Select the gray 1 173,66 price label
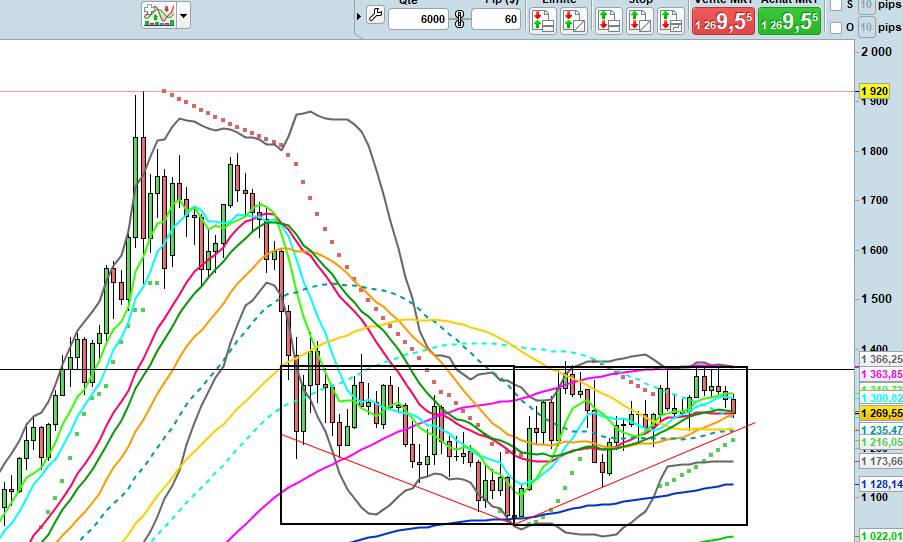The image size is (903, 542). click(881, 461)
